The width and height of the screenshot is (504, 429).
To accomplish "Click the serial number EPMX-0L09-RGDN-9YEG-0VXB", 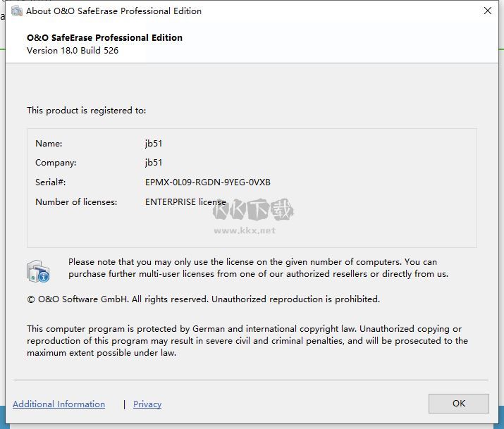I will pyautogui.click(x=208, y=182).
